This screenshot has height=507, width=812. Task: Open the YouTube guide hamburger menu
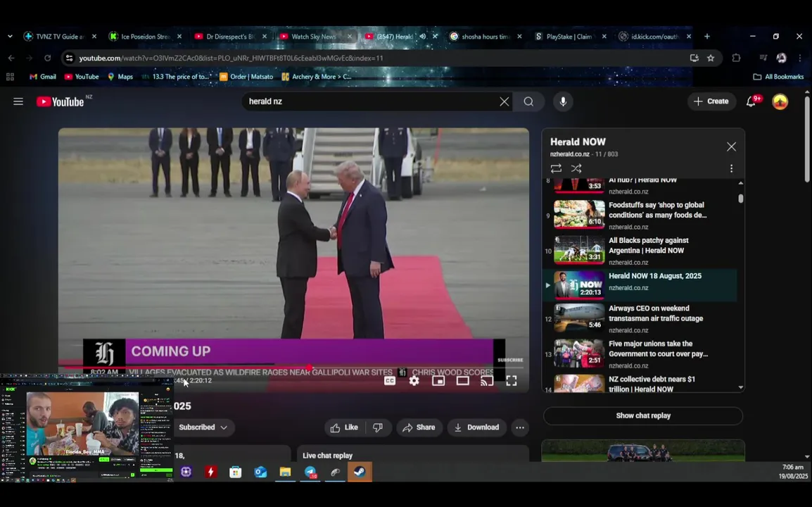[x=18, y=101]
